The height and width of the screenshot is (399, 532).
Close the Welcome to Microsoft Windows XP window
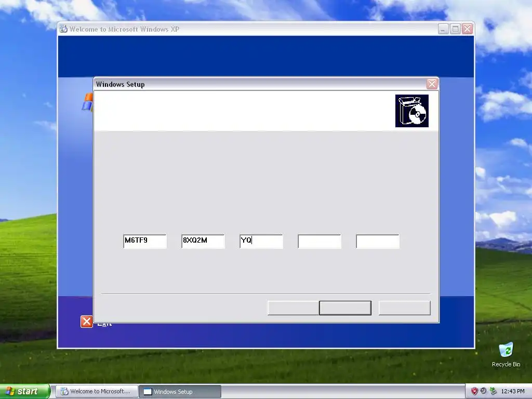pyautogui.click(x=467, y=29)
